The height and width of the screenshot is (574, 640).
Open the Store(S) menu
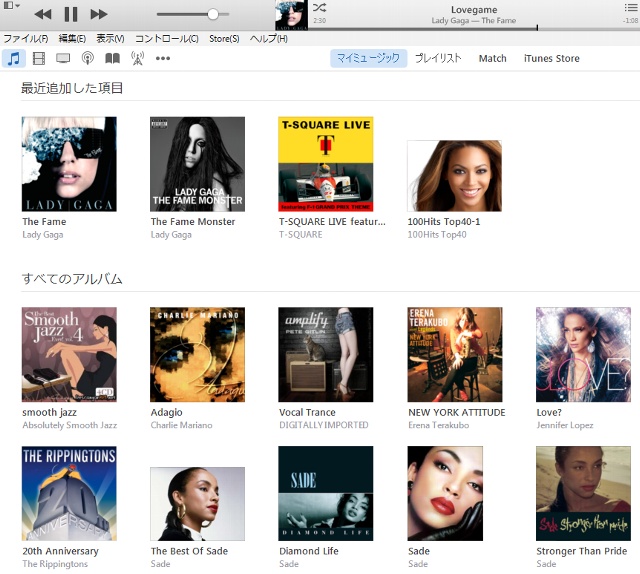pos(224,39)
